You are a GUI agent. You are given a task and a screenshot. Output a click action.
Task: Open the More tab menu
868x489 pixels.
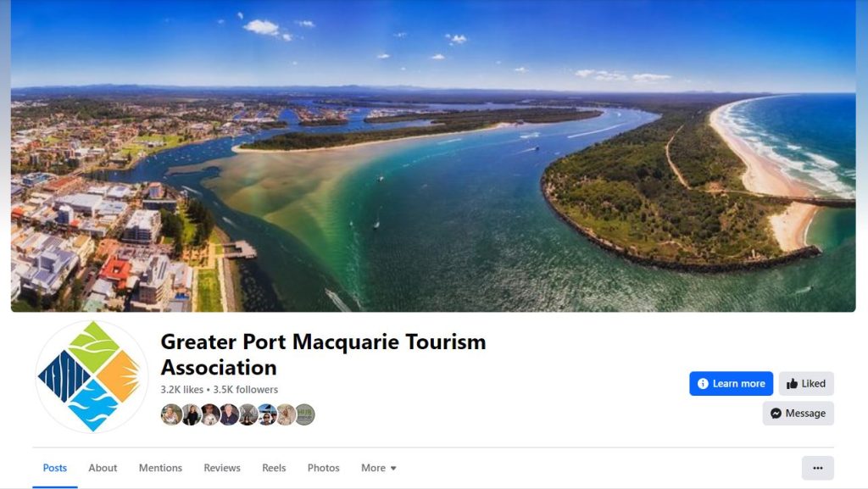[379, 468]
